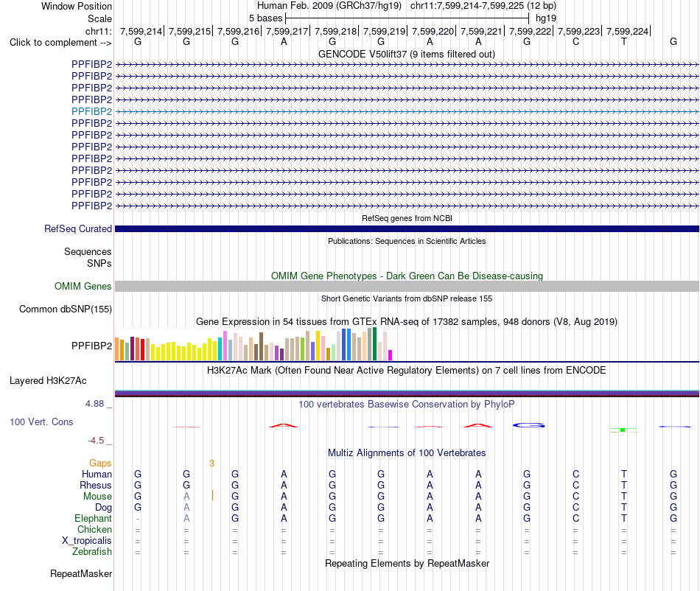Click the 7,599,223 coordinate label
This screenshot has width=700, height=591.
[x=578, y=31]
